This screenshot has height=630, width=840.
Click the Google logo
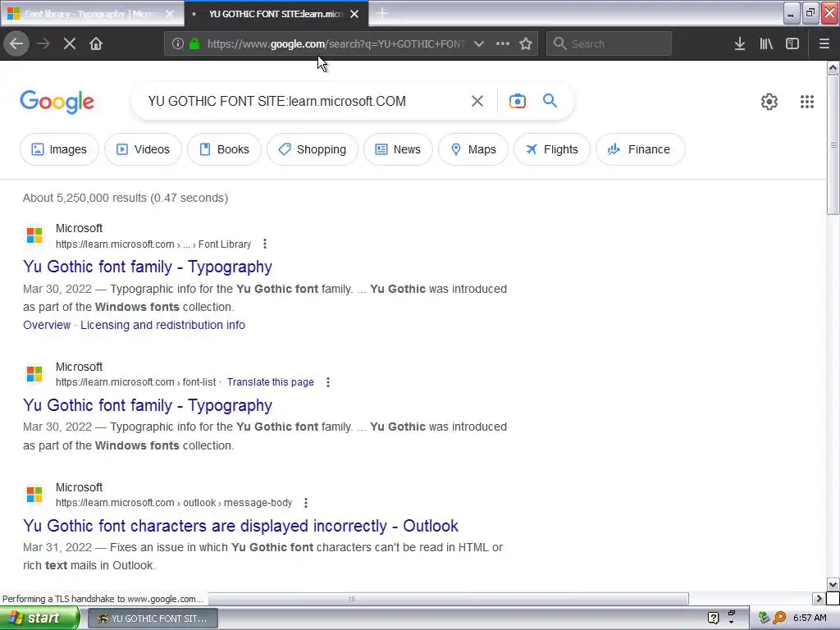click(57, 102)
